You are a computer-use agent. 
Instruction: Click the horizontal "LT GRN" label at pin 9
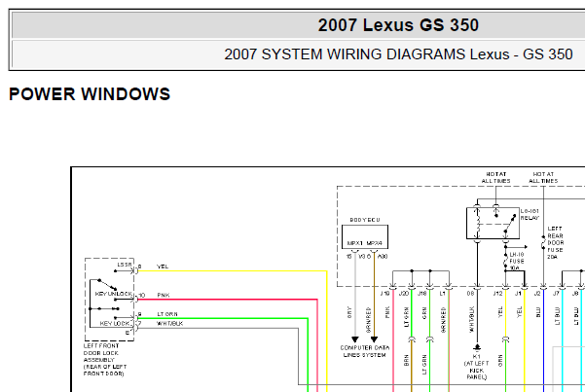pyautogui.click(x=167, y=314)
